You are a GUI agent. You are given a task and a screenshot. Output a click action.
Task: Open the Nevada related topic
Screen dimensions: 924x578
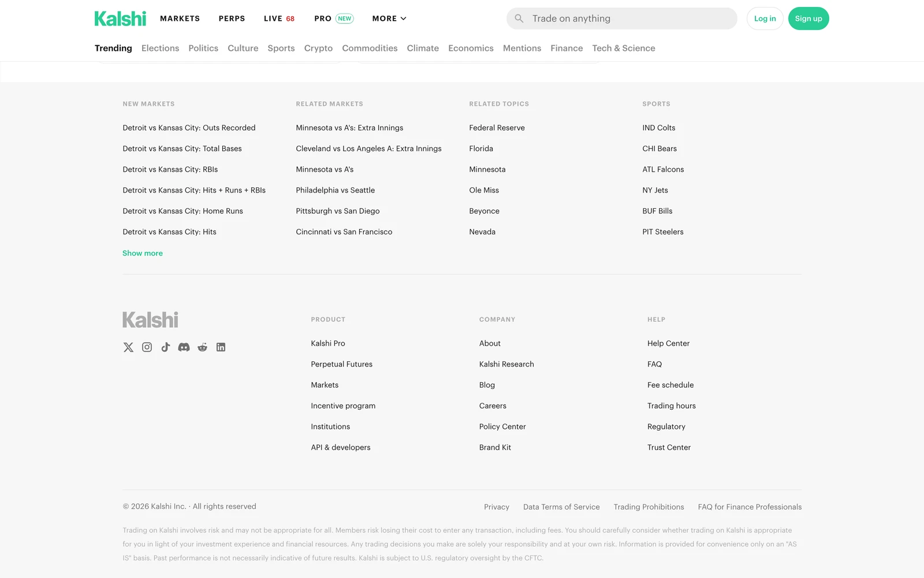pos(482,232)
